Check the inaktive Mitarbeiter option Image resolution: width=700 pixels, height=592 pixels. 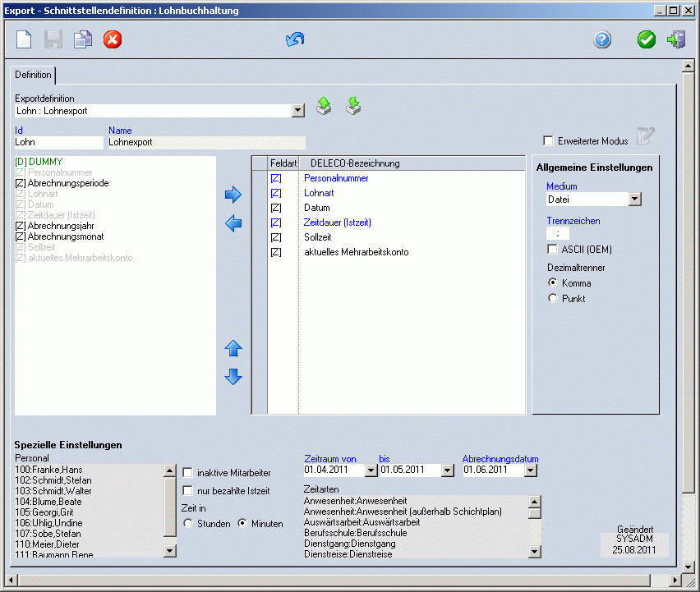[x=187, y=473]
